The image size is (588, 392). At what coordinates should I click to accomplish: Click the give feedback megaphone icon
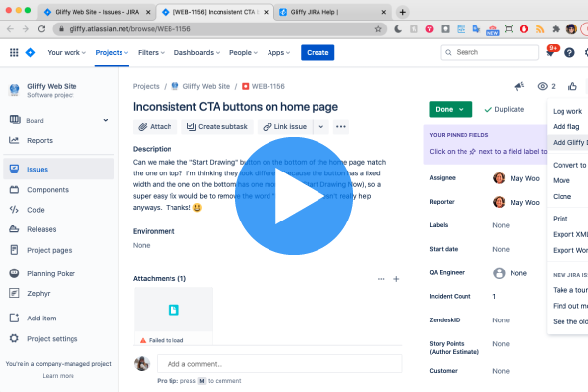(x=519, y=86)
